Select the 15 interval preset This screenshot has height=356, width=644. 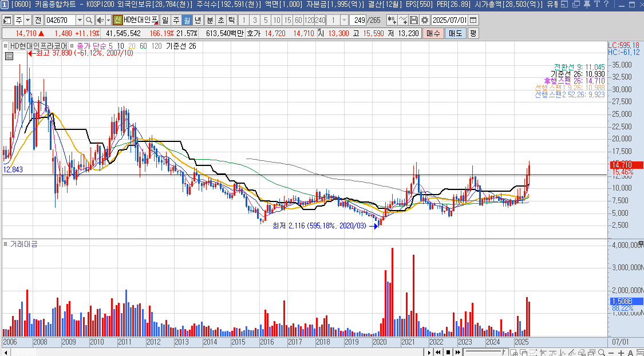coord(287,20)
